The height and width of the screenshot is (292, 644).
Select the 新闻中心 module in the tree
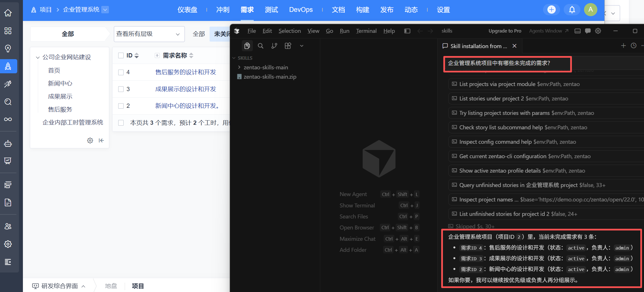(x=60, y=83)
